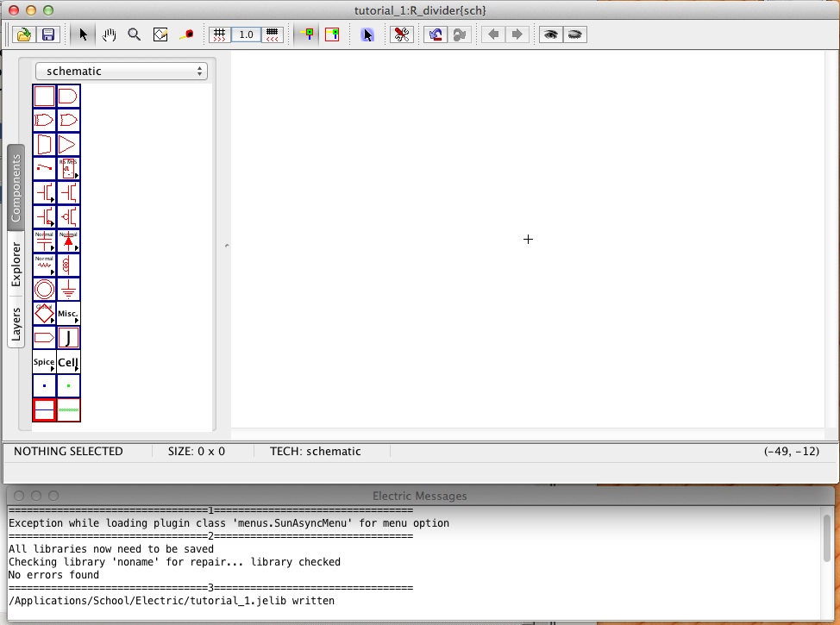
Task: Expand the Misc. components popup
Action: point(68,313)
